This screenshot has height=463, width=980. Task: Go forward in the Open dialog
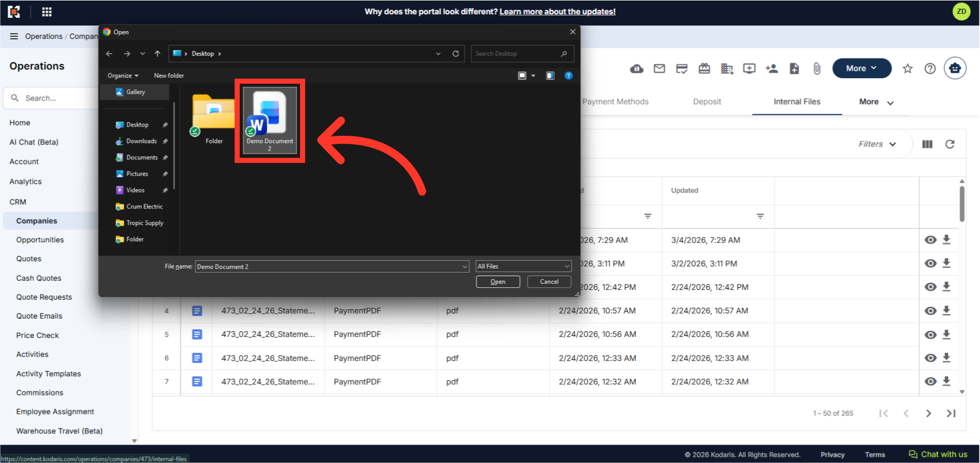tap(127, 54)
